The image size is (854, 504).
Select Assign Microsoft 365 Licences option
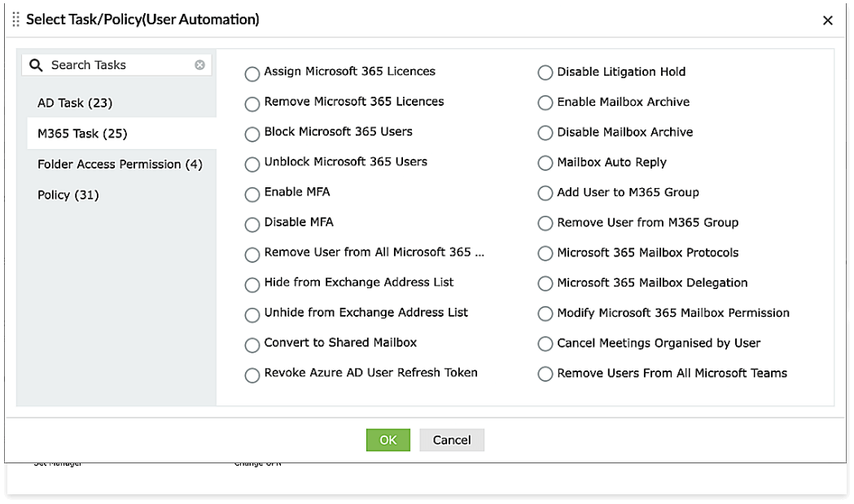(252, 74)
